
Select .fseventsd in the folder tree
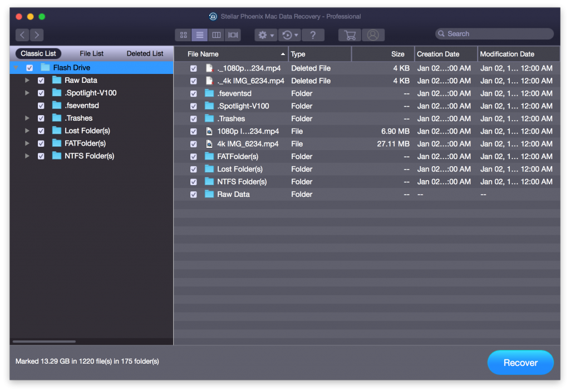(82, 105)
